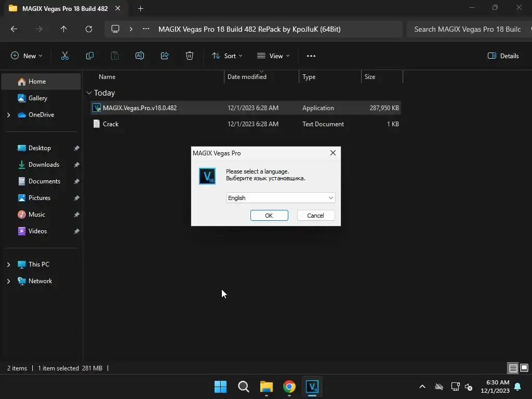This screenshot has height=399, width=532.
Task: Click the address bar path text
Action: click(x=249, y=29)
